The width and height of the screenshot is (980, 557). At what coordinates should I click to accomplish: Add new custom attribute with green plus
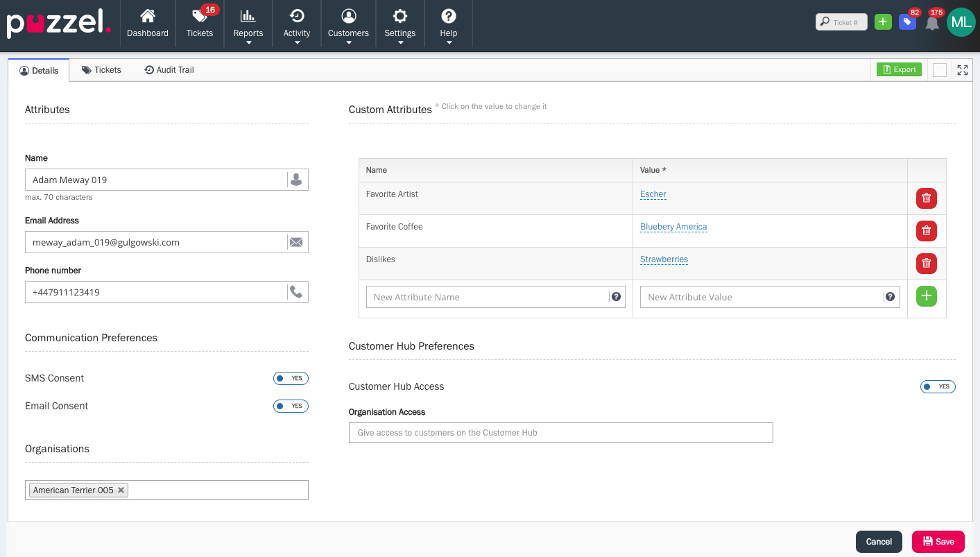(926, 297)
